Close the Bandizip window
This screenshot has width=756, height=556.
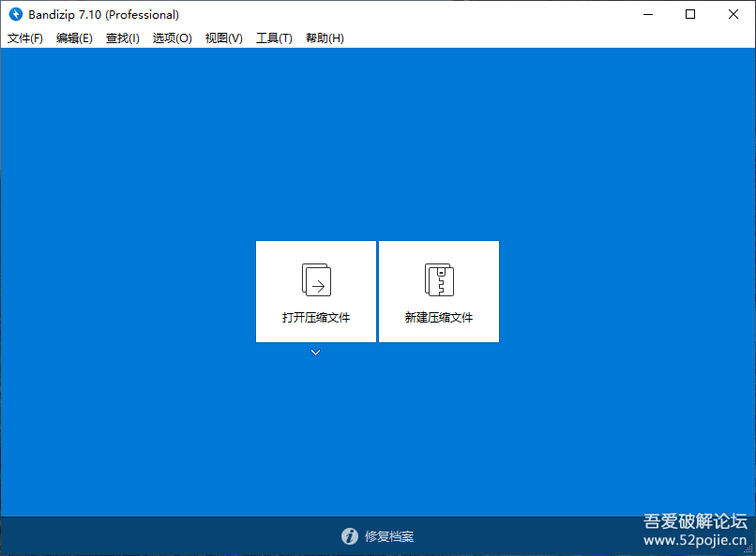coord(733,14)
